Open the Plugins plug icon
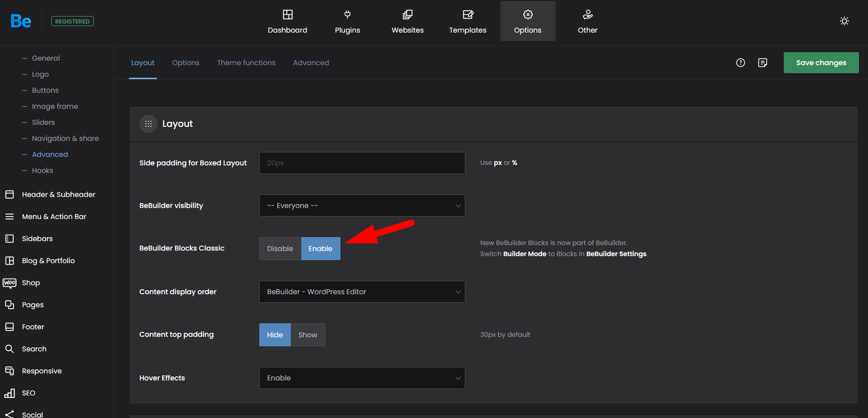 tap(348, 15)
